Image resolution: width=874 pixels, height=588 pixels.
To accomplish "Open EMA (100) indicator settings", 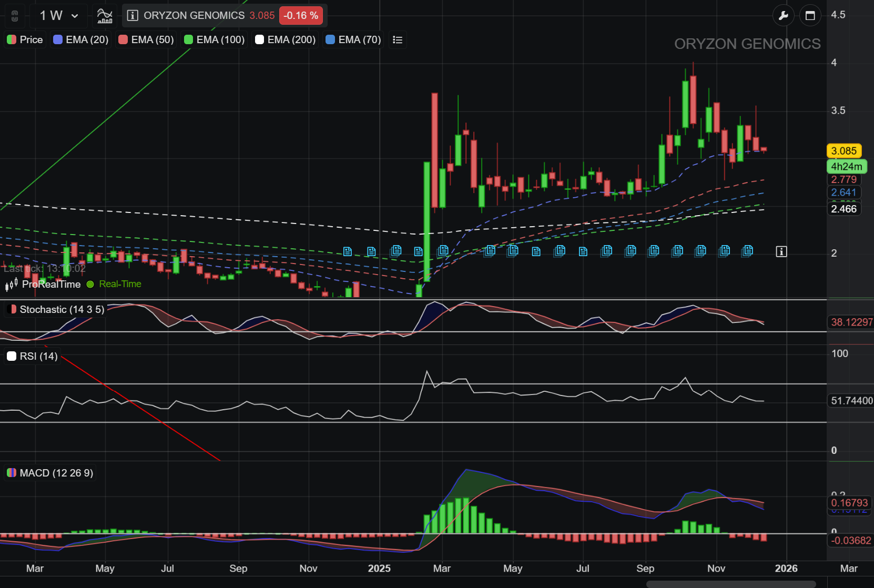I will (x=215, y=40).
